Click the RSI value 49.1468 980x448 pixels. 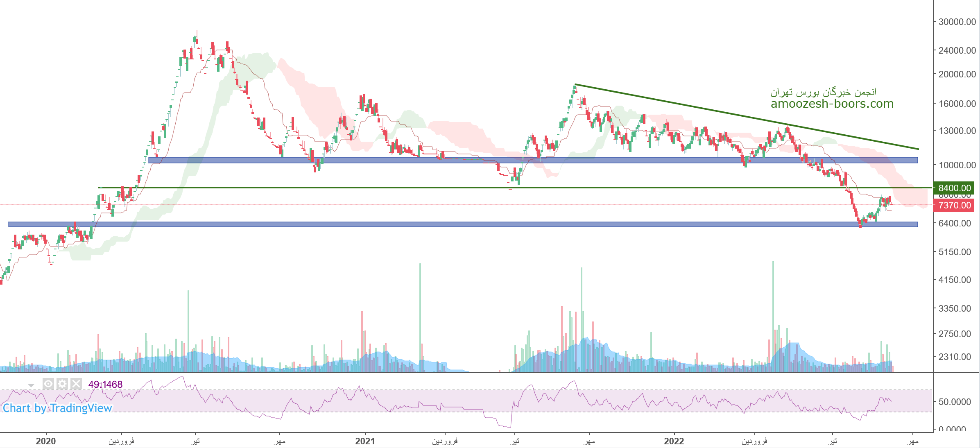pos(105,385)
